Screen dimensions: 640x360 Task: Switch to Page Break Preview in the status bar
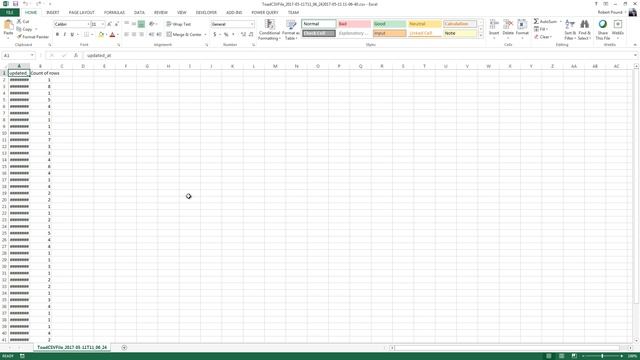(x=574, y=356)
